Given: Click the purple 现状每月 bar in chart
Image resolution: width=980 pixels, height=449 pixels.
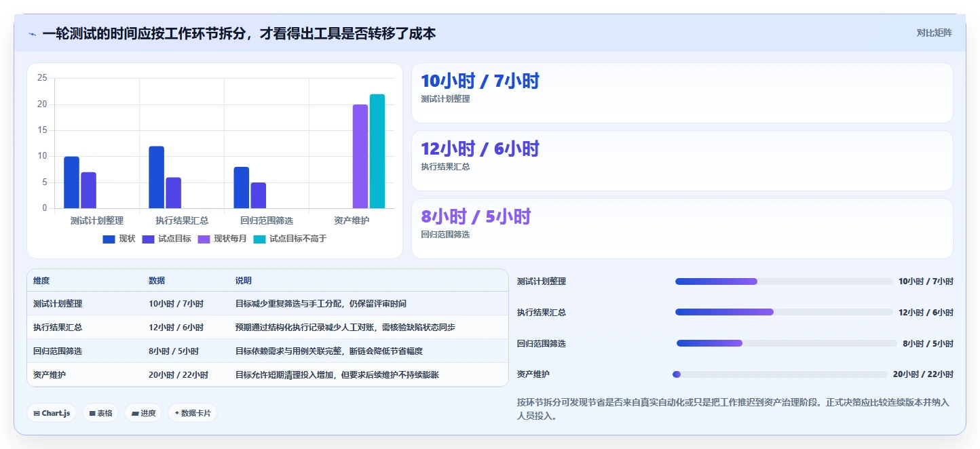Looking at the screenshot, I should click(x=360, y=157).
